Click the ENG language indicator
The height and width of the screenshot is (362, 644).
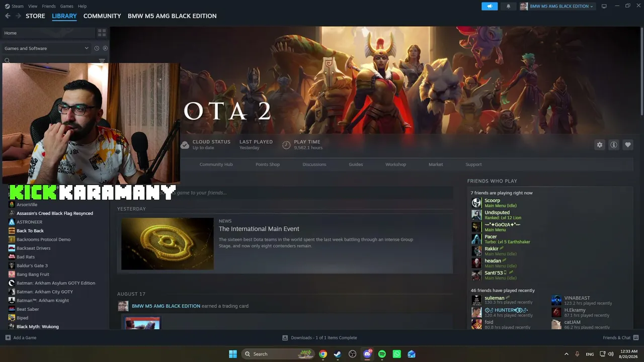590,354
